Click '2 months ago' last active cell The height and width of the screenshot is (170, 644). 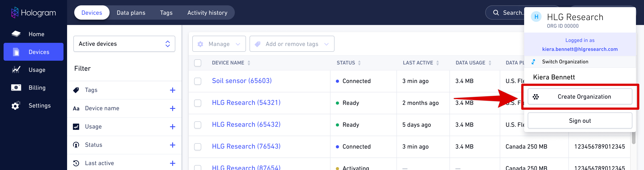420,103
